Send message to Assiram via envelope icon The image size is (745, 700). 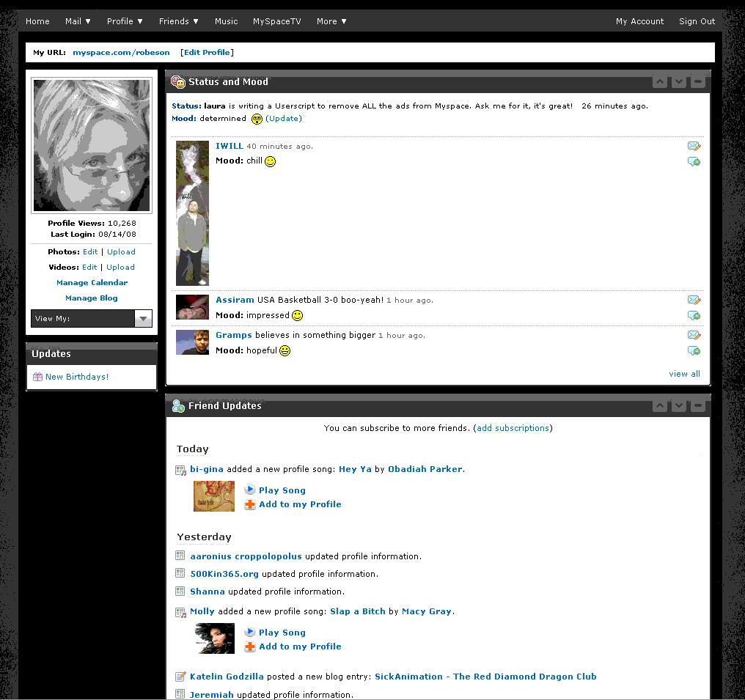pos(694,300)
